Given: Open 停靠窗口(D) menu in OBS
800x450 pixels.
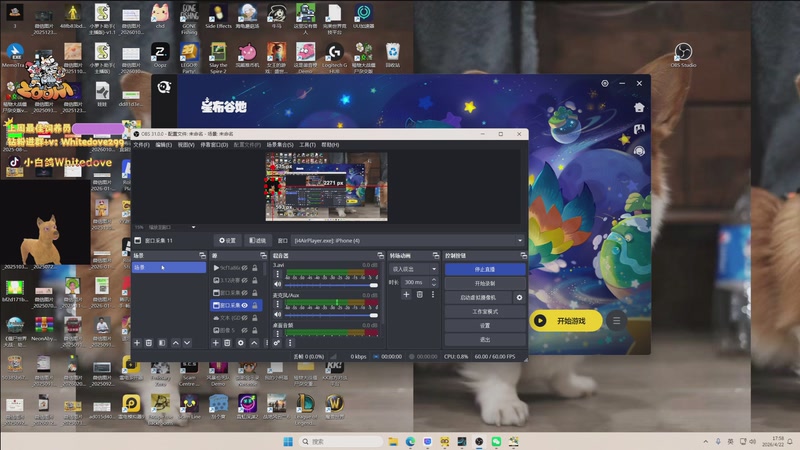Looking at the screenshot, I should pyautogui.click(x=214, y=145).
